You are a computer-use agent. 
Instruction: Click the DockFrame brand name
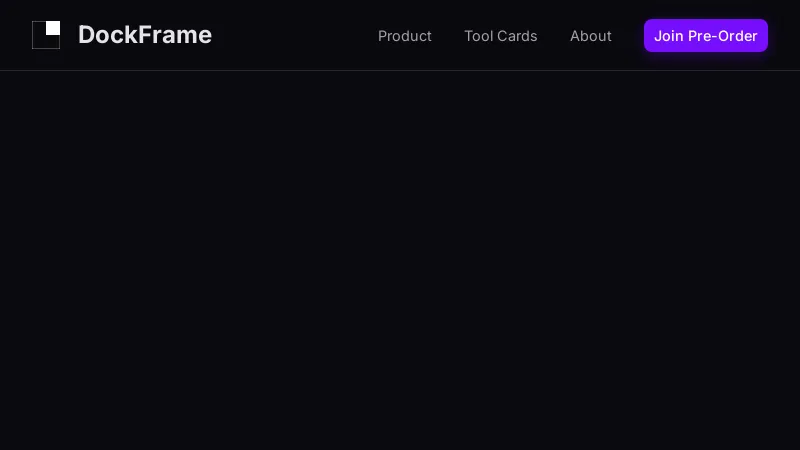pyautogui.click(x=145, y=35)
